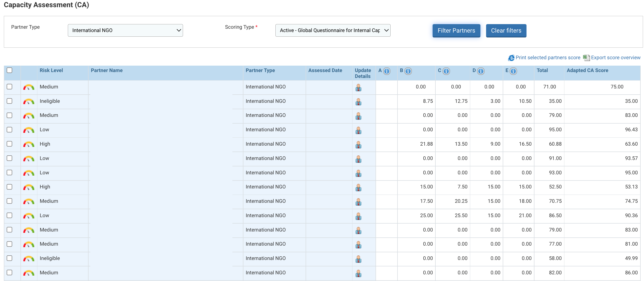644x281 pixels.
Task: Open info icon for column C
Action: [446, 71]
